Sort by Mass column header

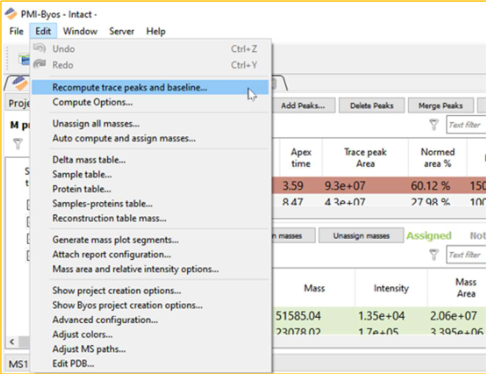(314, 288)
